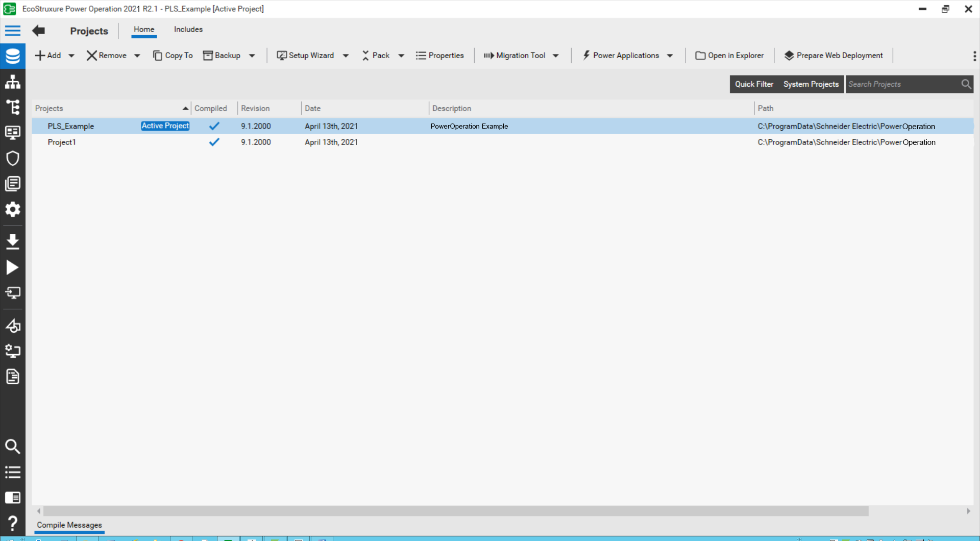
Task: Open the Setup gear sidebar icon
Action: [13, 209]
